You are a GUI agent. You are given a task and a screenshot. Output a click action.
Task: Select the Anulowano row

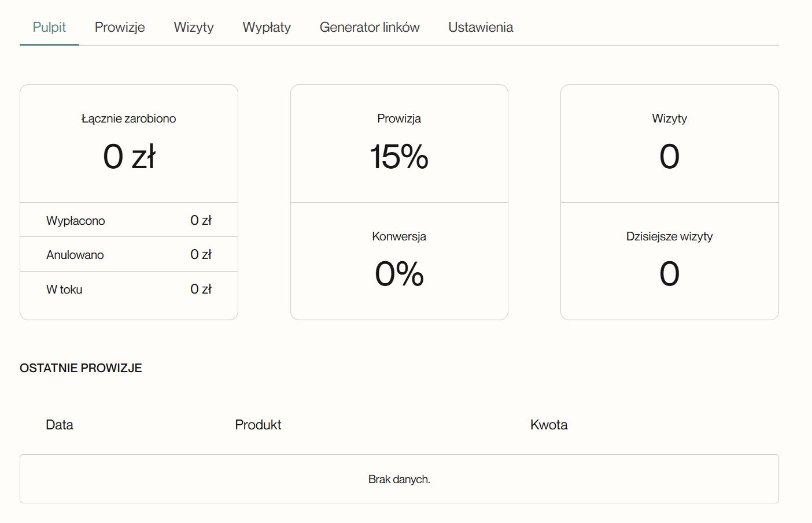coord(129,254)
